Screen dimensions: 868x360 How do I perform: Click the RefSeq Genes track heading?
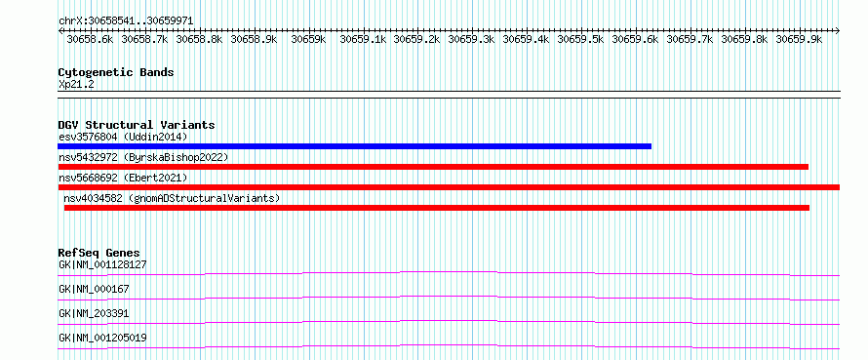[x=99, y=253]
